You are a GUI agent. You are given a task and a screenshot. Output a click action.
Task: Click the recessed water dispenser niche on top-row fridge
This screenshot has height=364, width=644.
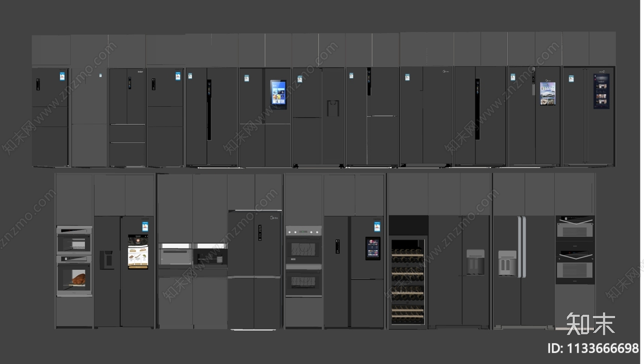click(333, 108)
